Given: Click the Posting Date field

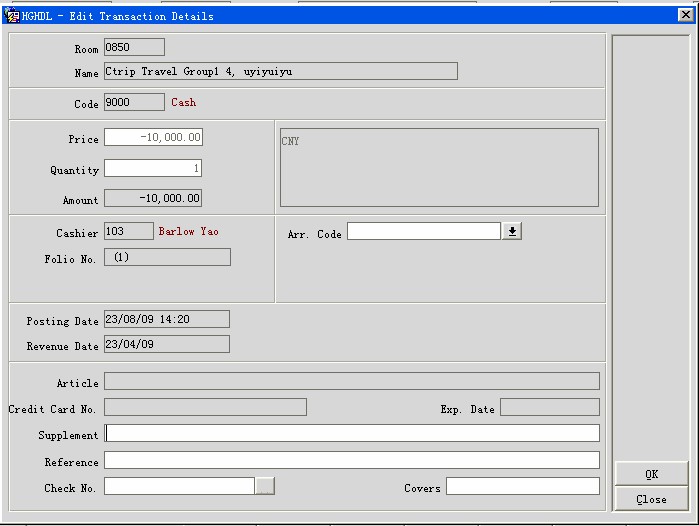Looking at the screenshot, I should click(x=167, y=319).
